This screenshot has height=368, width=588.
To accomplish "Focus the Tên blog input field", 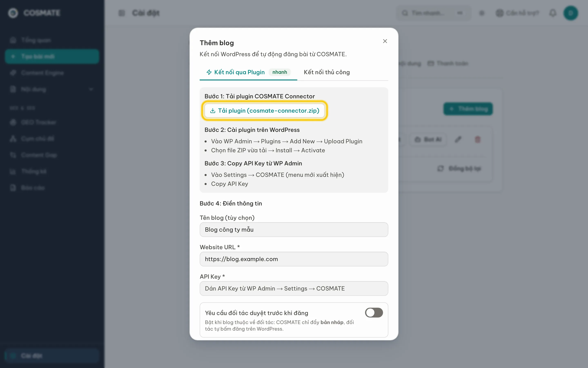I will (294, 230).
